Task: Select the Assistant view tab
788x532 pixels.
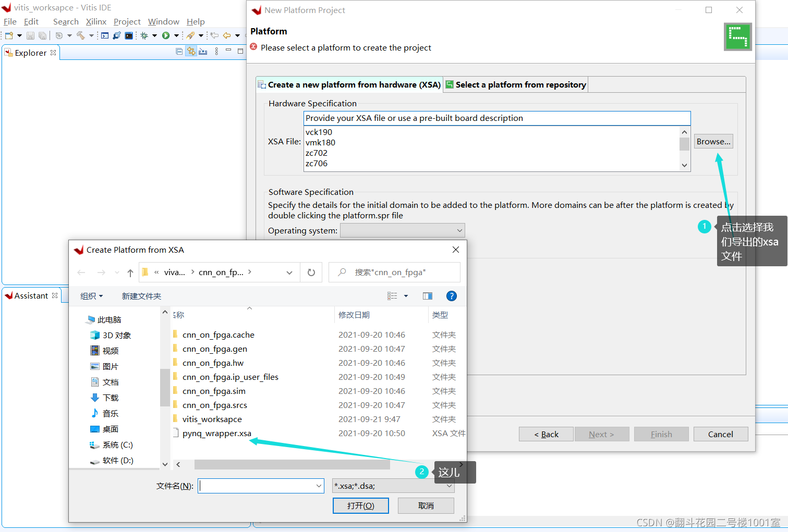Action: pyautogui.click(x=31, y=295)
